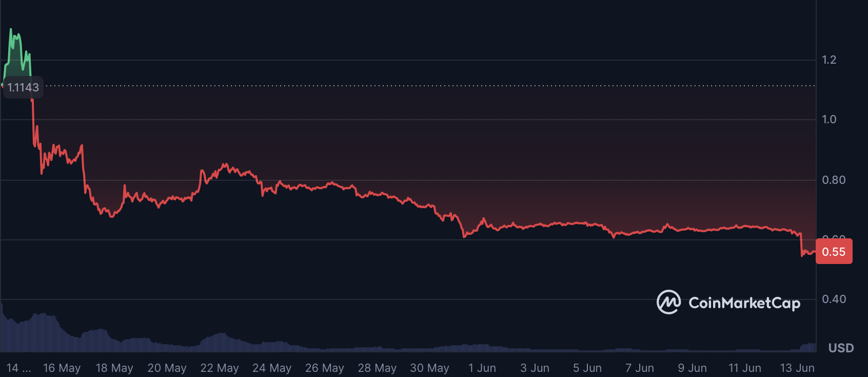Click the 18 May date label
The image size is (868, 377).
pyautogui.click(x=114, y=368)
